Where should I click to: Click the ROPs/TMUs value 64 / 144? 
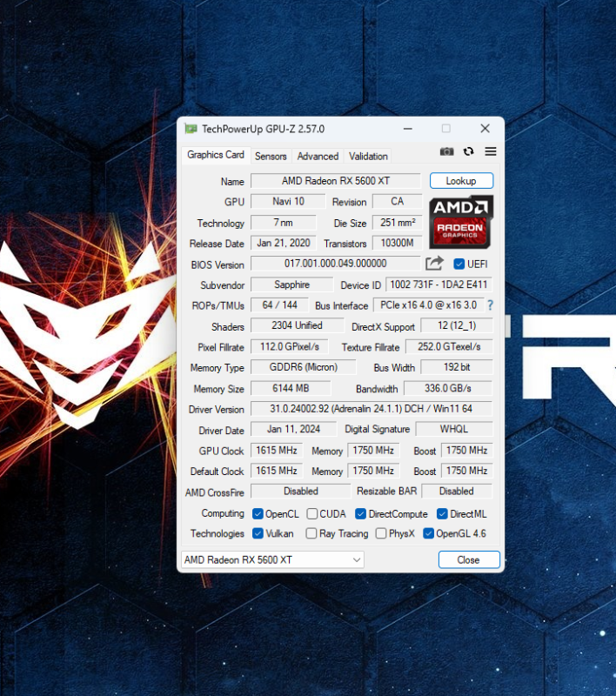click(279, 305)
